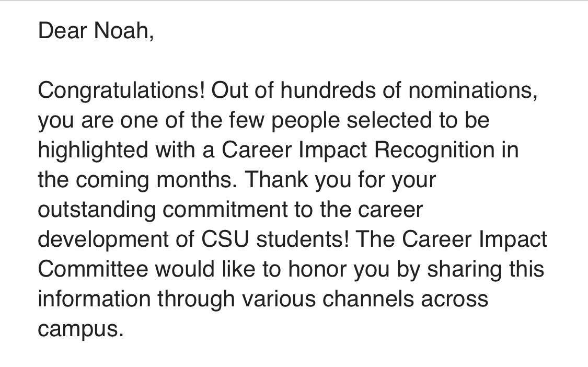Click the final word "campus."
588x367 pixels.
(x=80, y=329)
